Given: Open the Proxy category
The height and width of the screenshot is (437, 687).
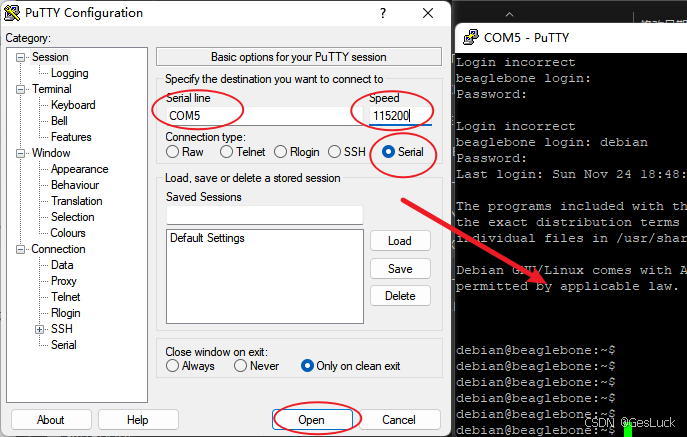Looking at the screenshot, I should [x=64, y=281].
